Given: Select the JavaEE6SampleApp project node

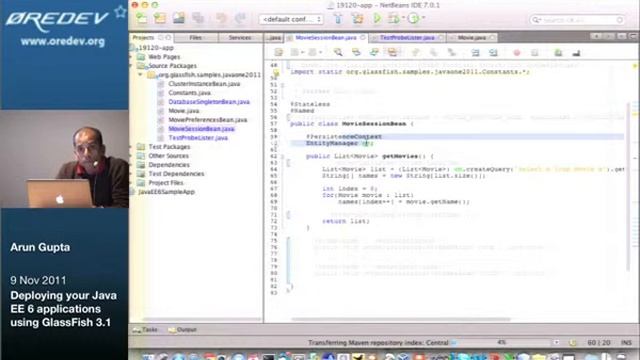Looking at the screenshot, I should [167, 191].
